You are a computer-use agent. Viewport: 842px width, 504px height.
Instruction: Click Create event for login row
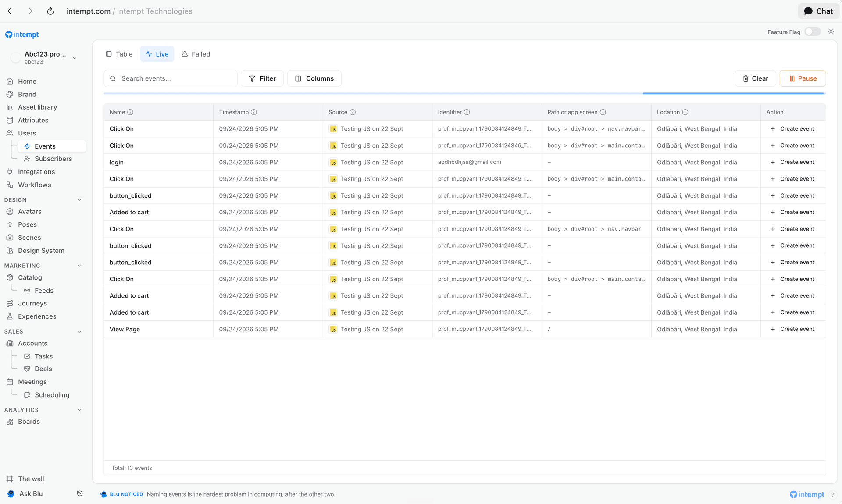pyautogui.click(x=792, y=162)
